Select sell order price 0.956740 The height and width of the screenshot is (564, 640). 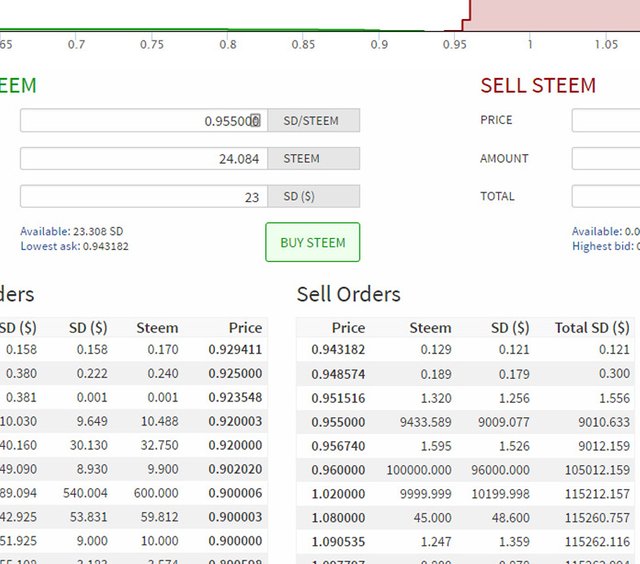[338, 446]
